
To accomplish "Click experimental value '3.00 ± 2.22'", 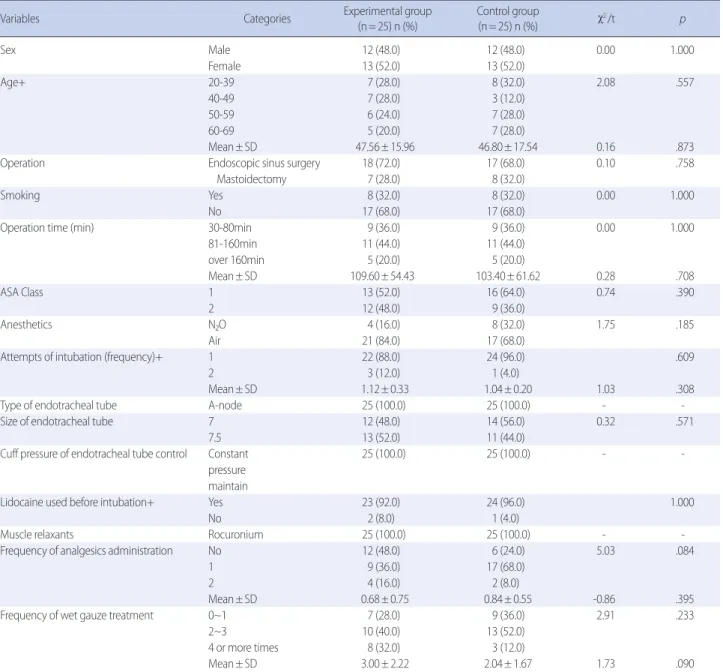I will 385,664.
